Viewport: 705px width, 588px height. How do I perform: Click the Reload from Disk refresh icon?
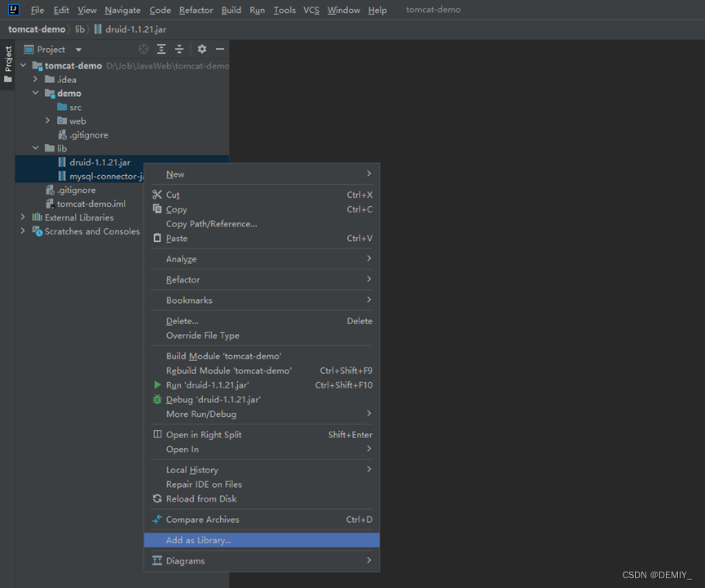tap(157, 498)
